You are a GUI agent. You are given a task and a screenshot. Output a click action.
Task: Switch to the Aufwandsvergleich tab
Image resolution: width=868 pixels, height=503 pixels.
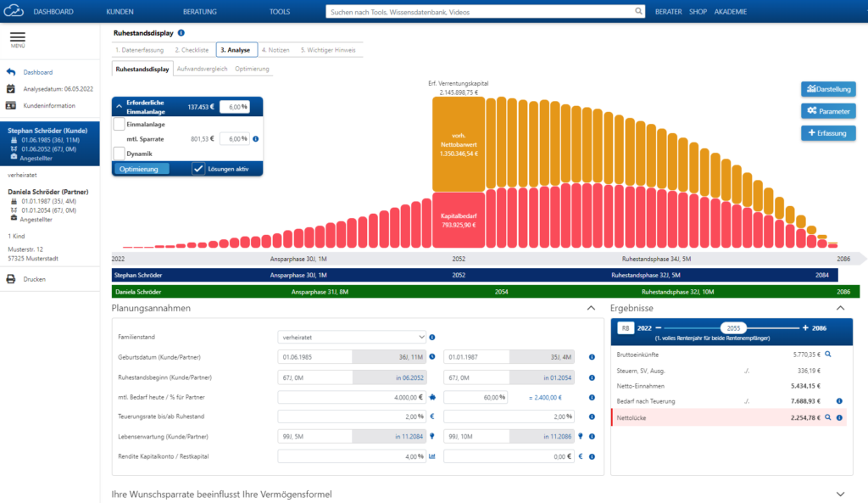[x=201, y=69]
